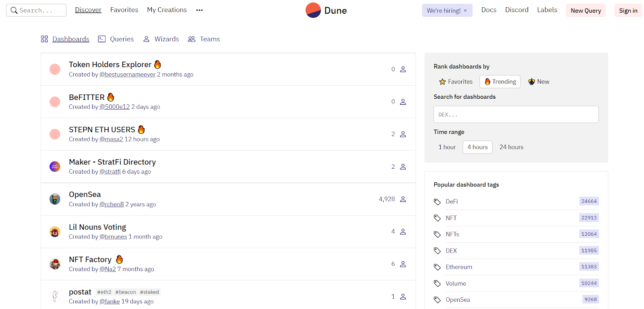Switch to the Teams tab
Viewport: 644px width, 309px height.
coord(210,39)
